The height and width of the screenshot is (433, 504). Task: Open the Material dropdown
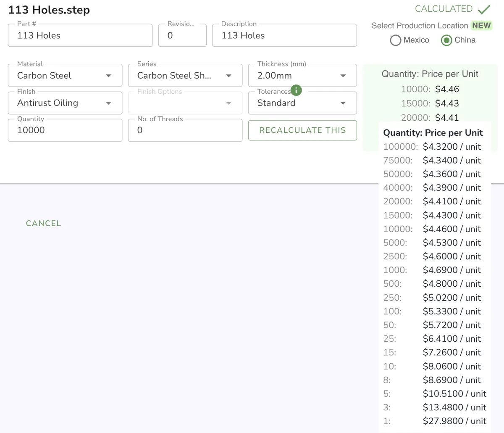[x=65, y=76]
